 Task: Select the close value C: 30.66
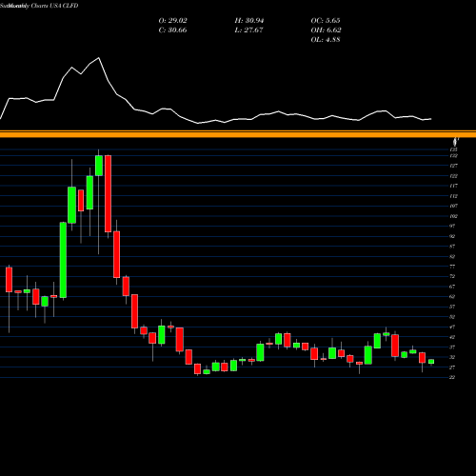172,30
